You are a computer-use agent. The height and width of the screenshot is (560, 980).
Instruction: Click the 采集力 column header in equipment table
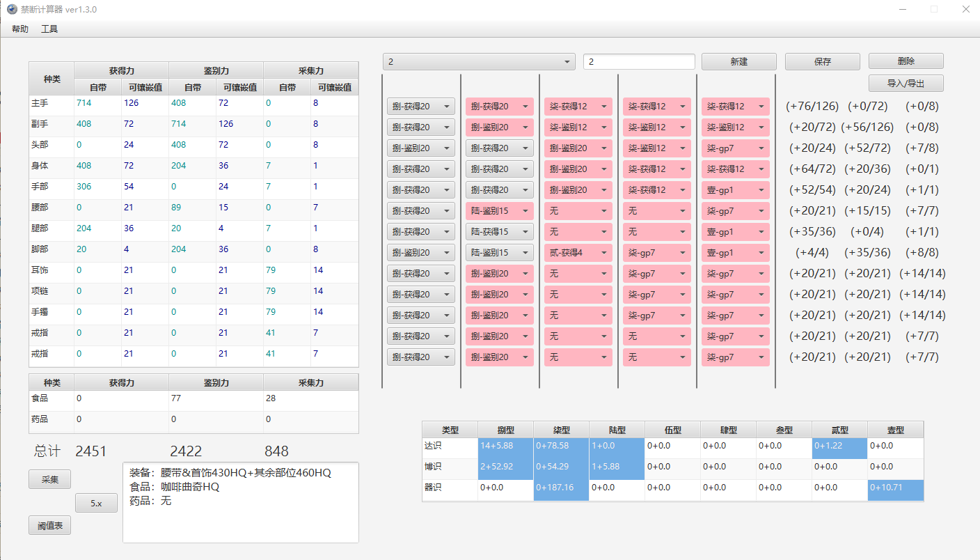coord(310,70)
